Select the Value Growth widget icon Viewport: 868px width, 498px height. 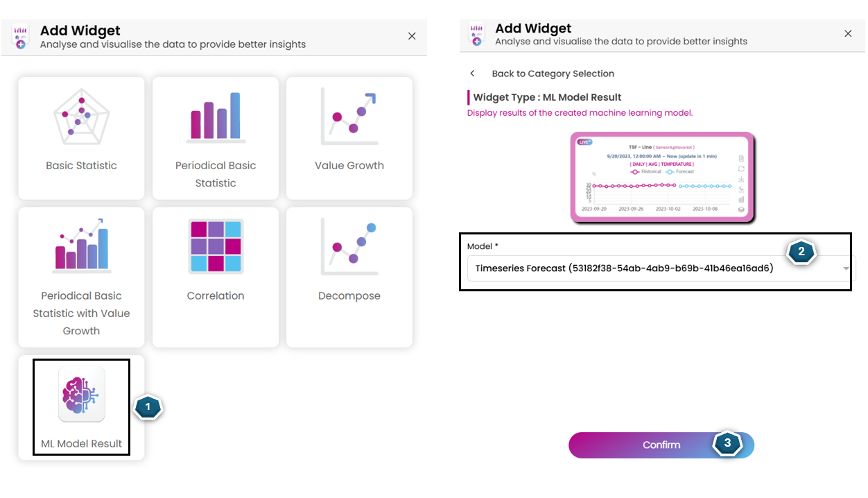tap(349, 117)
